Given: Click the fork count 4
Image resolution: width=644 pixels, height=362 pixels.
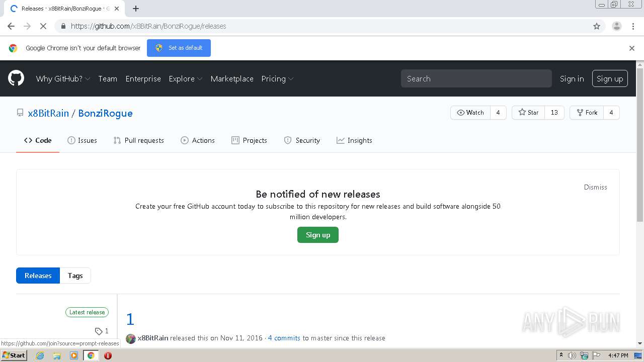Looking at the screenshot, I should click(611, 113).
